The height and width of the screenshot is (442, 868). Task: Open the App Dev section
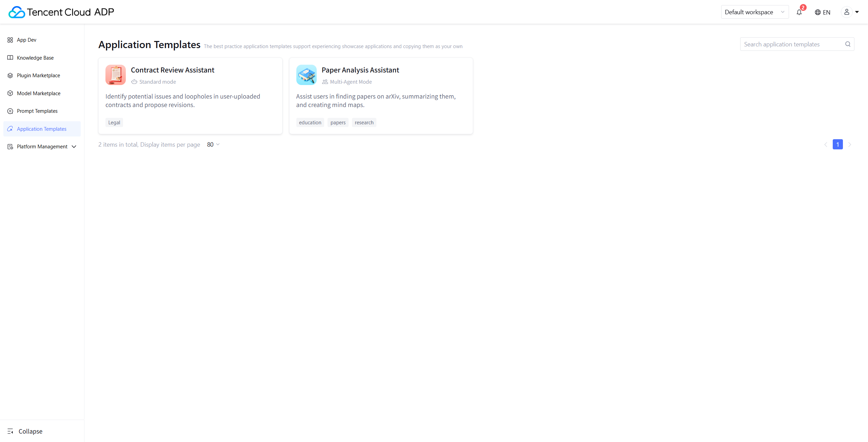[x=26, y=40]
